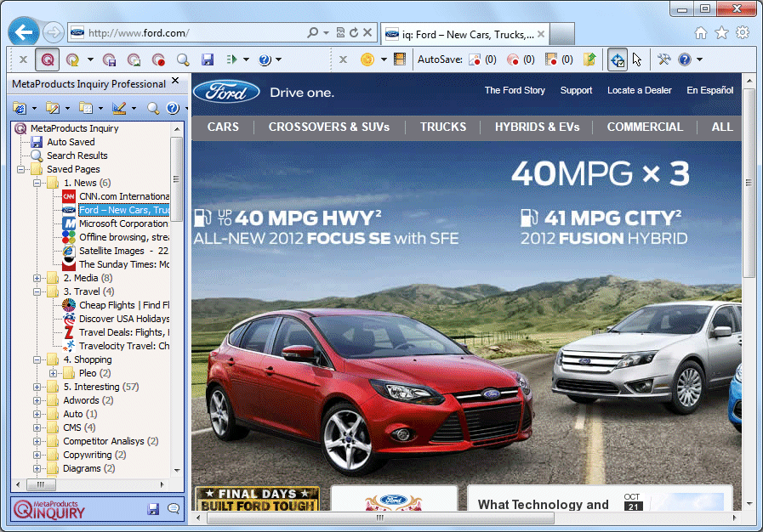Viewport: 763px width, 532px height.
Task: Click the arrow pointer selection tool icon
Action: [x=637, y=59]
